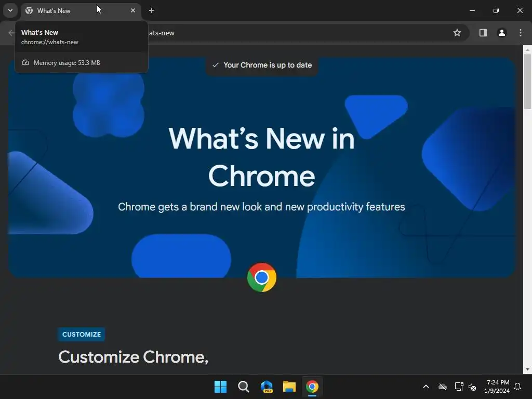
Task: Click the page scrollbar thumb
Action: [527, 82]
